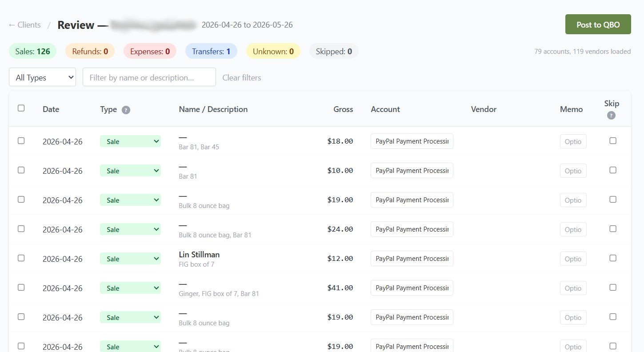Click the 'FIG box of 7' description
The height and width of the screenshot is (352, 644).
point(196,264)
